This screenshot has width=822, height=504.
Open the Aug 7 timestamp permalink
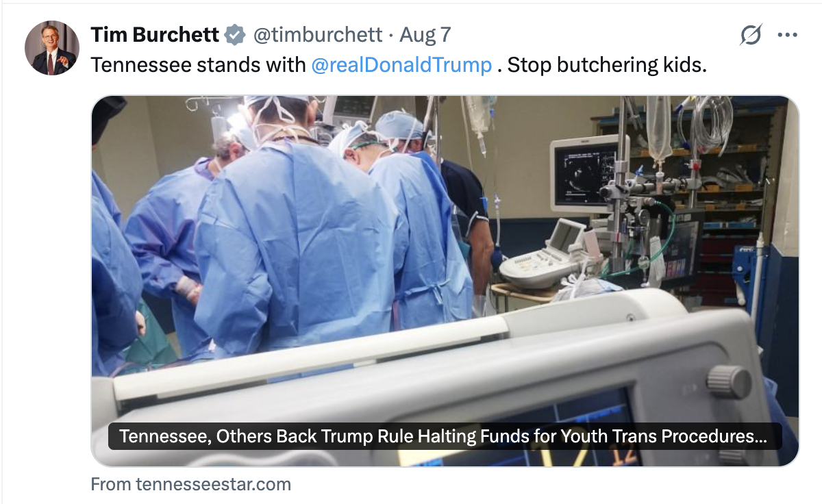425,34
